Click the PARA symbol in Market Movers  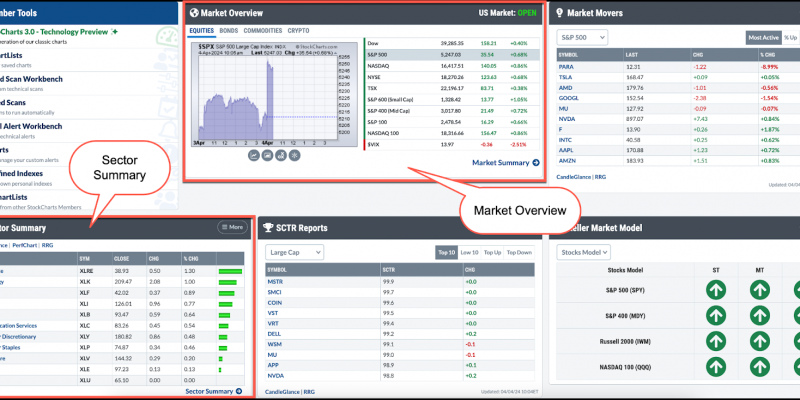566,66
